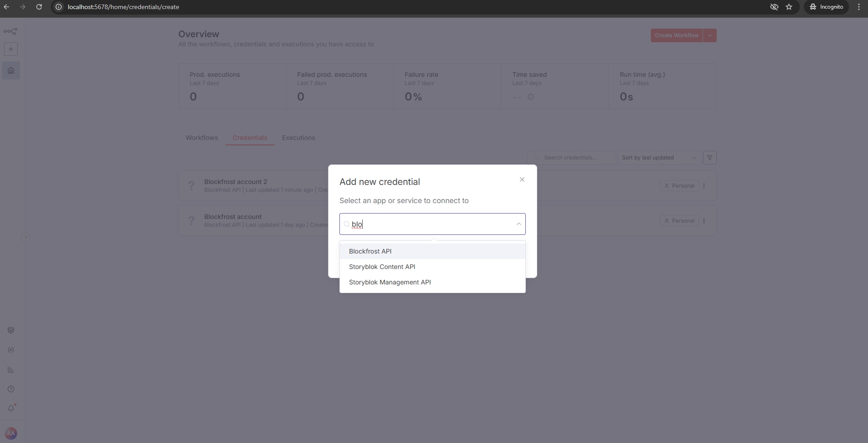Select Blockfrost API from the list
Viewport: 868px width, 443px height.
click(433, 251)
